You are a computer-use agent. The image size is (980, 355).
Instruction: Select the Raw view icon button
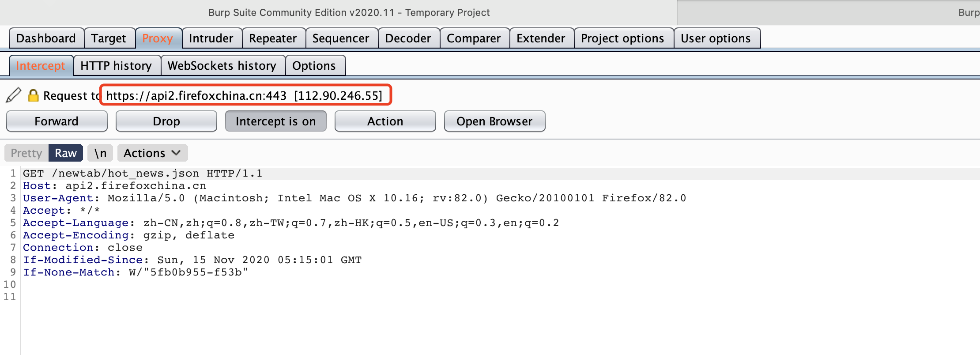(65, 153)
